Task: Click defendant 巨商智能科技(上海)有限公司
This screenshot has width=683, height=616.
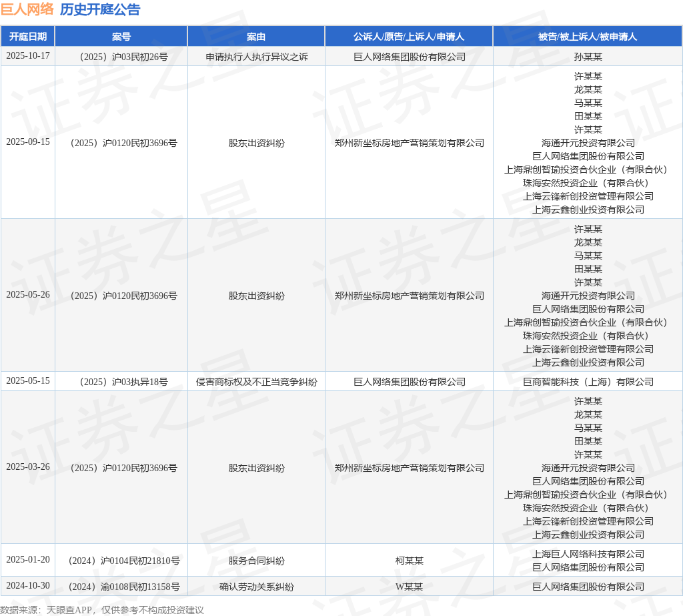Action: (588, 382)
